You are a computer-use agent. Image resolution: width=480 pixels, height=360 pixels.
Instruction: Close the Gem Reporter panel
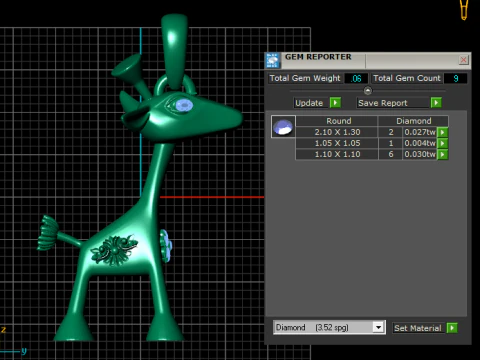click(463, 60)
